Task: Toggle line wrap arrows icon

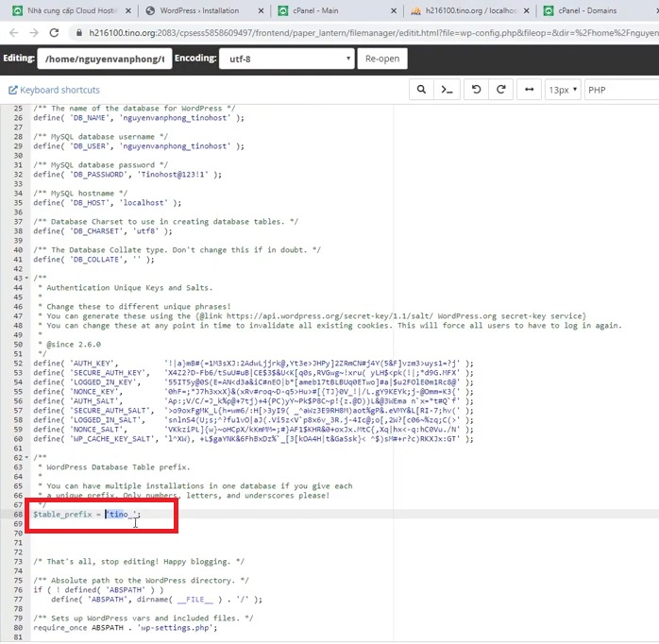Action: (x=529, y=90)
